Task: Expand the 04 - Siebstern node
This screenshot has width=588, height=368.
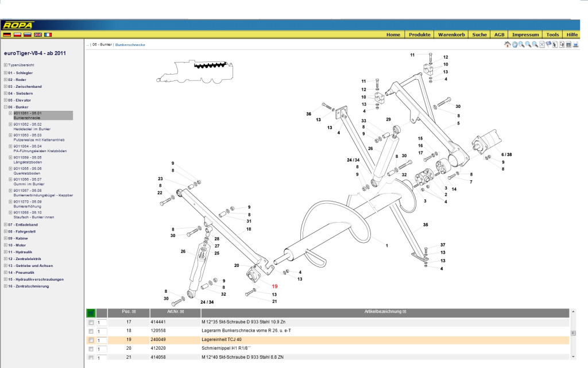Action: click(x=6, y=93)
